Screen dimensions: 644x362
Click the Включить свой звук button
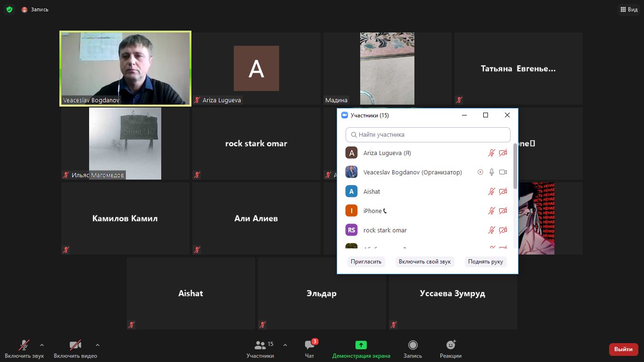click(x=425, y=262)
